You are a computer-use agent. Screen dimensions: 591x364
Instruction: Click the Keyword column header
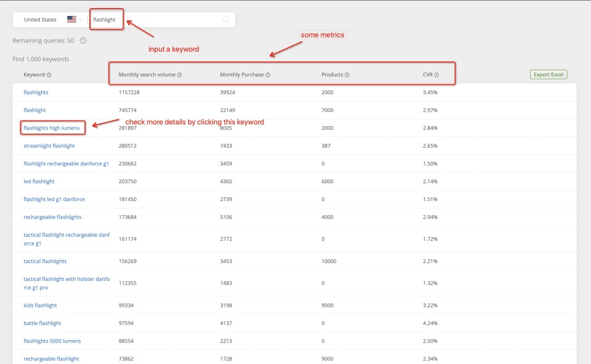click(x=34, y=74)
